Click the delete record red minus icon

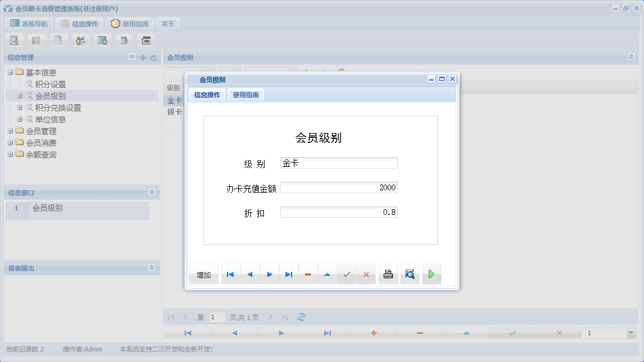point(307,274)
